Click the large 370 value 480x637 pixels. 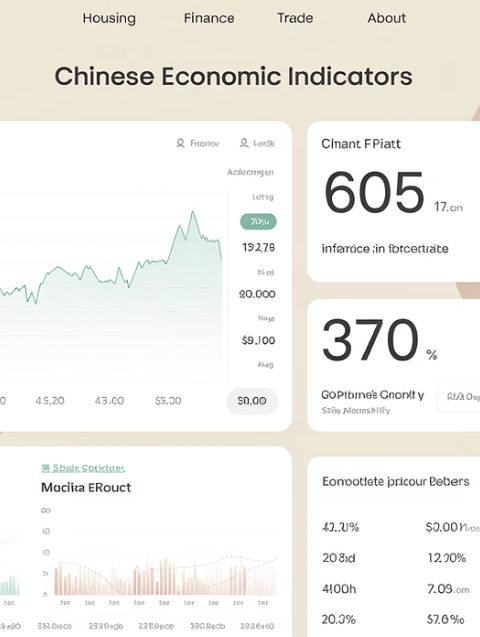pos(370,340)
